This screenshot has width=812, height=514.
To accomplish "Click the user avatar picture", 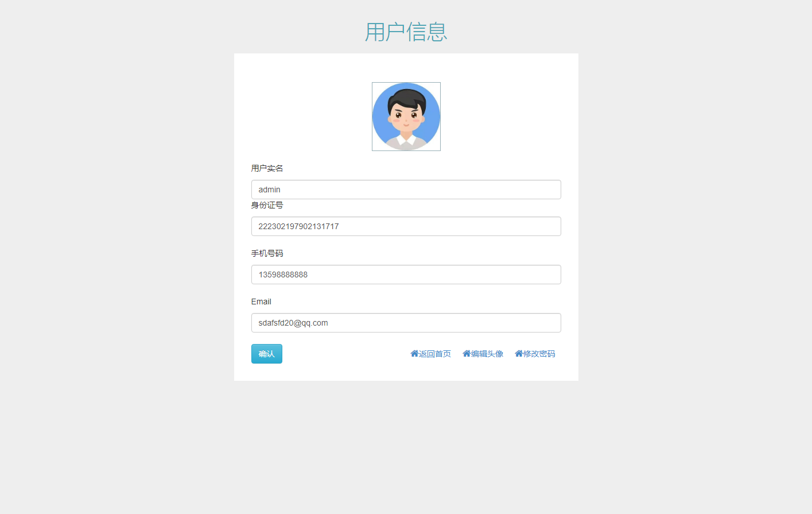I will 406,117.
